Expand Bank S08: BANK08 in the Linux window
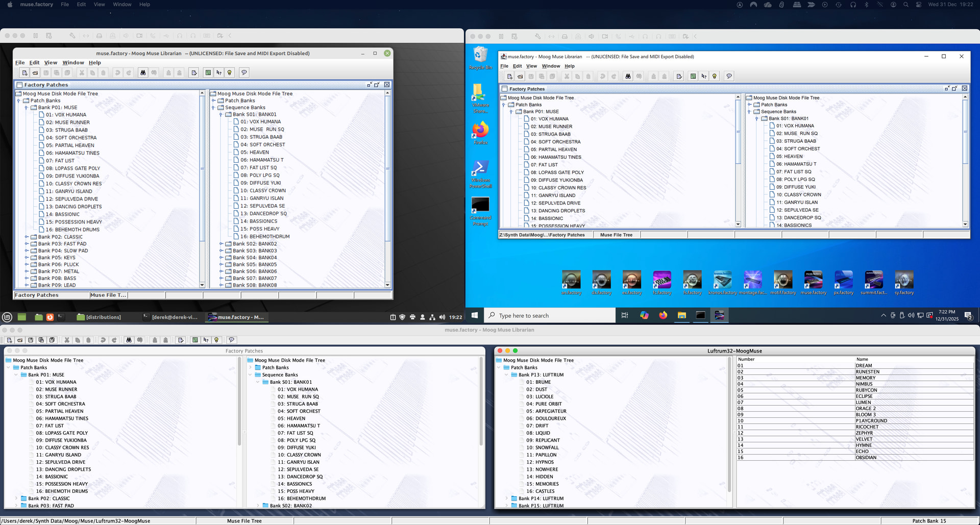The image size is (980, 525). 221,285
